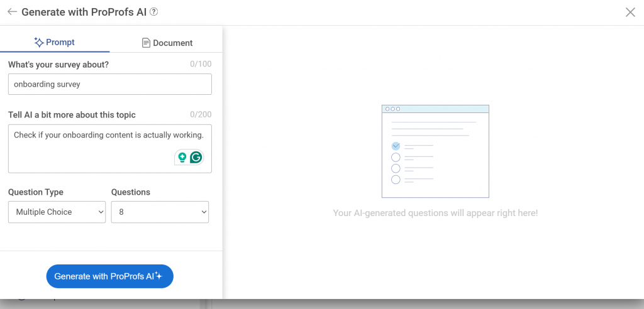Viewport: 644px width, 309px height.
Task: Expand the Questions count dropdown
Action: coord(160,212)
